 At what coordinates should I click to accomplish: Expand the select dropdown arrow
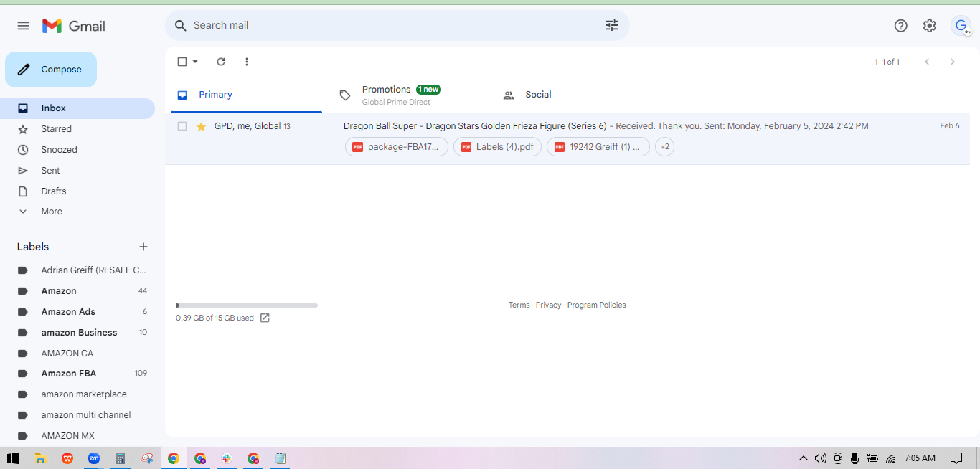pos(195,62)
